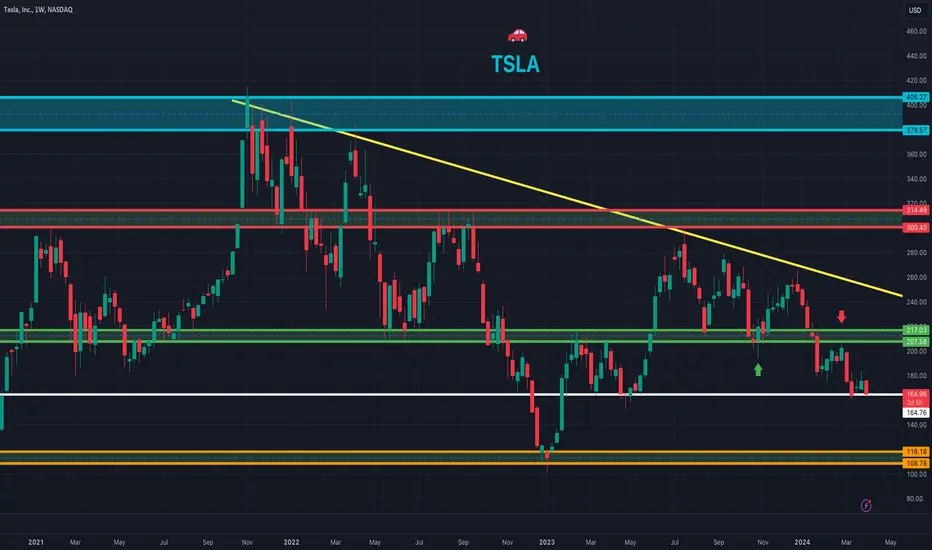This screenshot has width=932, height=550.
Task: Click the 2021 label on time axis
Action: click(x=36, y=542)
